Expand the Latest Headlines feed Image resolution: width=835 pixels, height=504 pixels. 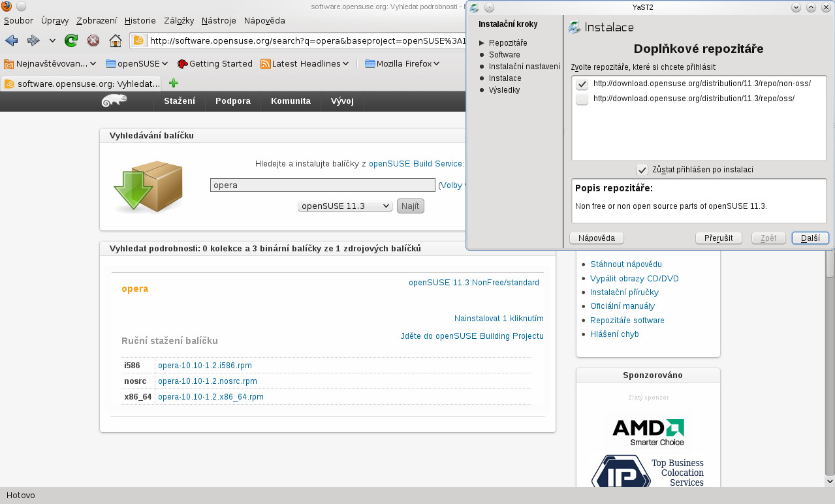click(x=306, y=64)
